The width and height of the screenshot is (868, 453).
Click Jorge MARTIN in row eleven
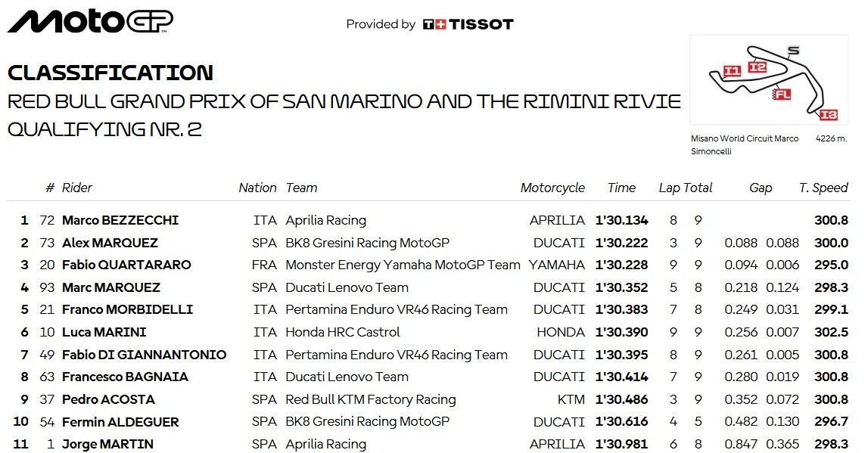[107, 444]
